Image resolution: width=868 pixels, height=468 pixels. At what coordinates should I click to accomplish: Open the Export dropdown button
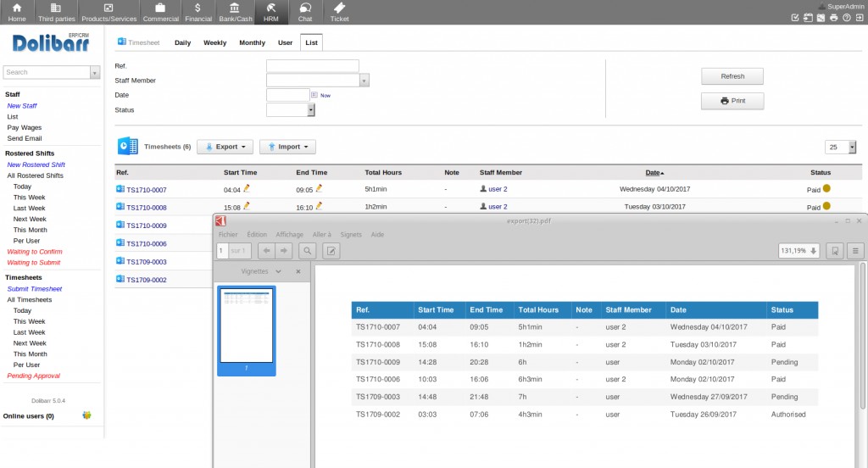[x=225, y=147]
